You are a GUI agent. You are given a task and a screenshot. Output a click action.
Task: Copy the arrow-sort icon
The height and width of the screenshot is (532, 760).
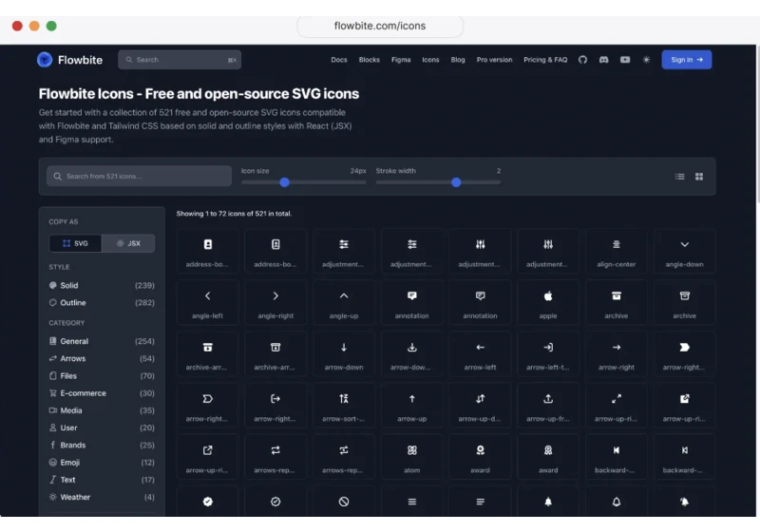[x=344, y=406]
